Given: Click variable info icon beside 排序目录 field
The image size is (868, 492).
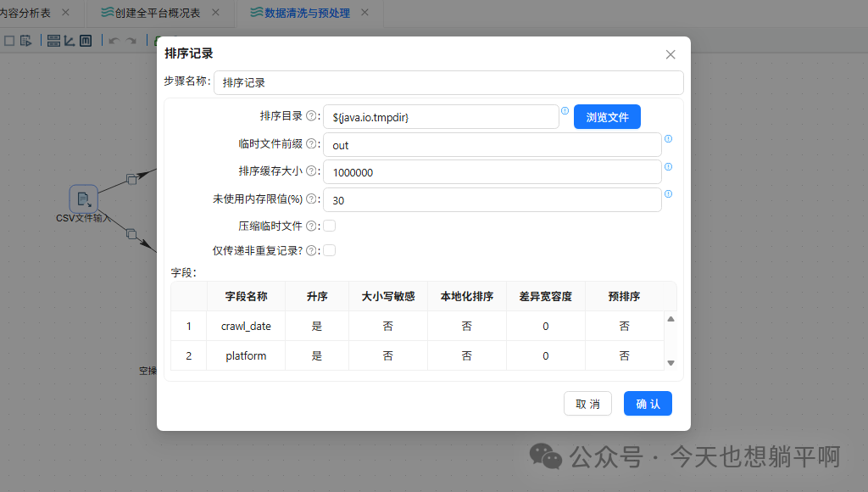Looking at the screenshot, I should [x=565, y=111].
